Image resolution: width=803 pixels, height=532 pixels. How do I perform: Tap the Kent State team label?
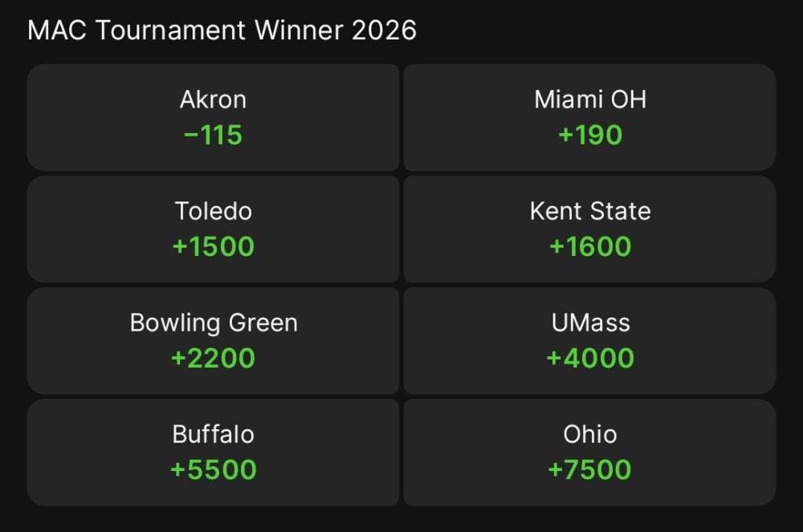pos(590,211)
